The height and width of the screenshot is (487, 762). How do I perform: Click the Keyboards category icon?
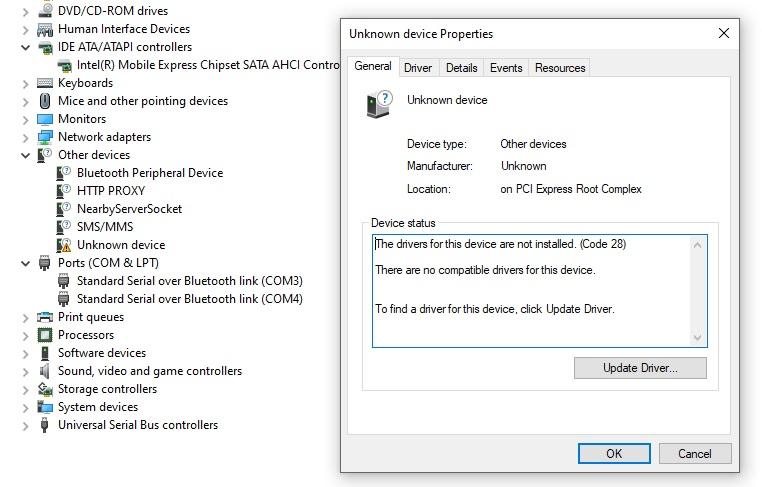[x=45, y=83]
